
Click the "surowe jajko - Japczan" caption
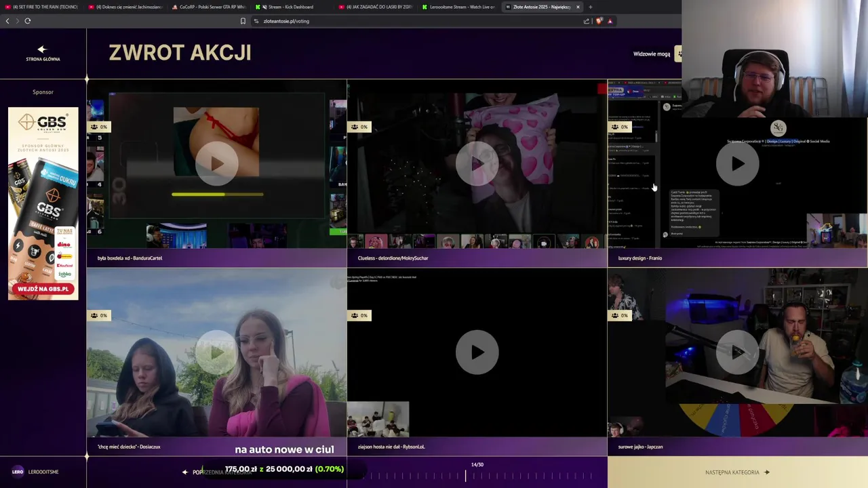[640, 447]
